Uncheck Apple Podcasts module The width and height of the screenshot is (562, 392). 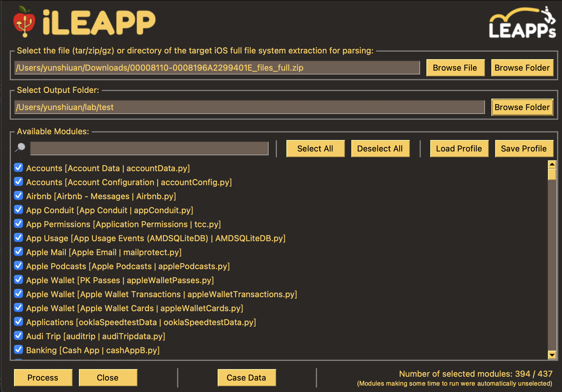pos(19,266)
